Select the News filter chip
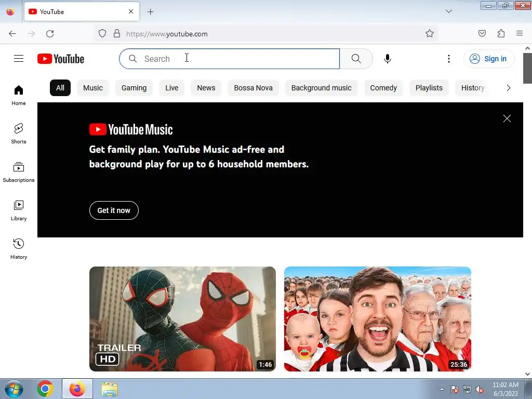Viewport: 532px width, 399px height. [x=206, y=88]
